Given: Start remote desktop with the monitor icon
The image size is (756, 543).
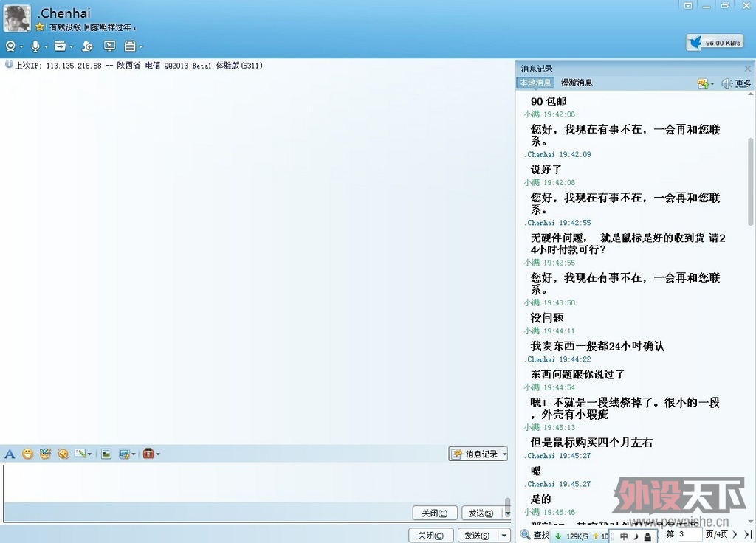Looking at the screenshot, I should click(x=110, y=46).
